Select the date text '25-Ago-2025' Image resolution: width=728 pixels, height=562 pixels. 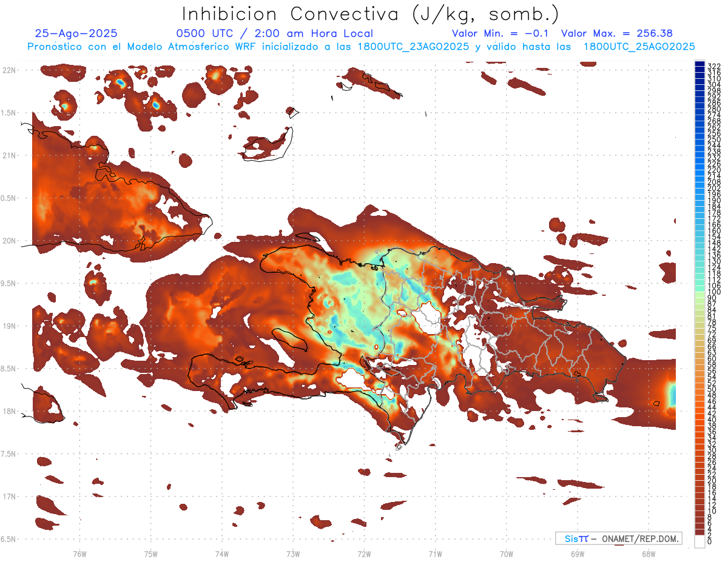pos(76,34)
